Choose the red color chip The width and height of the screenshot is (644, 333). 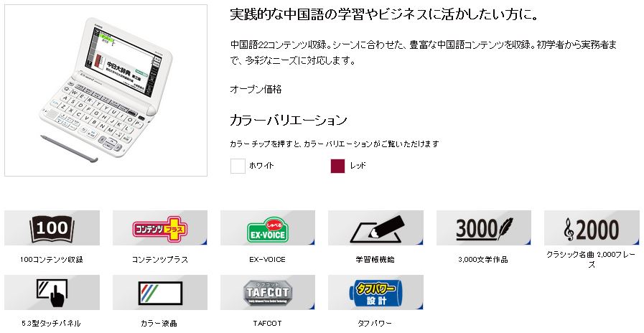(x=337, y=166)
